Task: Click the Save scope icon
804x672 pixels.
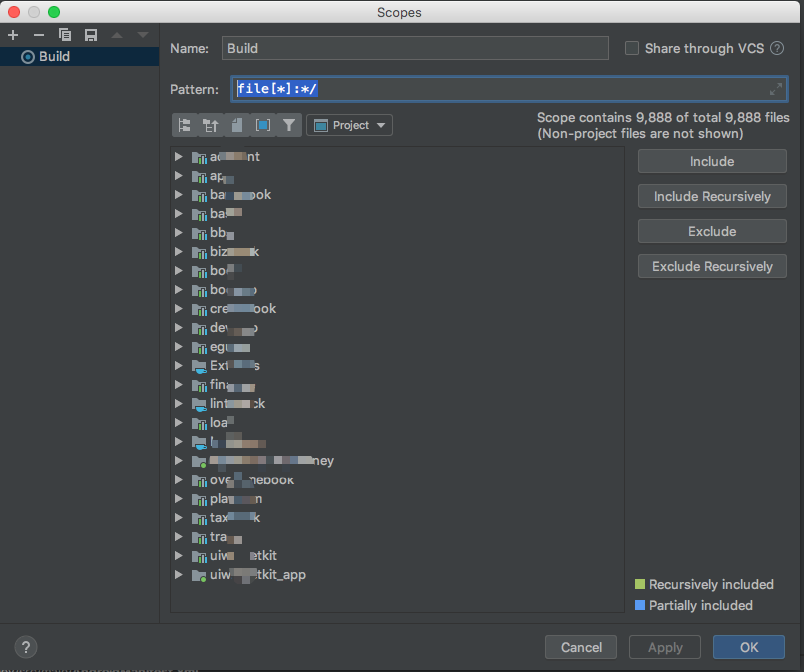Action: tap(90, 34)
